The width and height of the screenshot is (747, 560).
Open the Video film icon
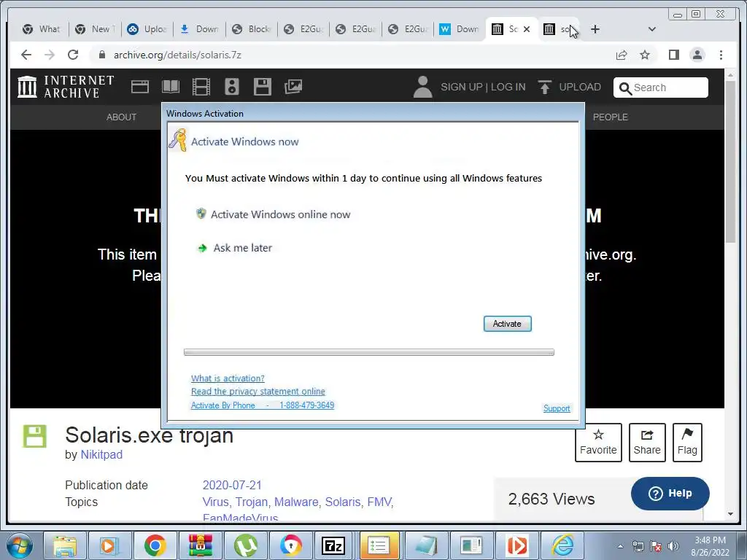[x=201, y=87]
